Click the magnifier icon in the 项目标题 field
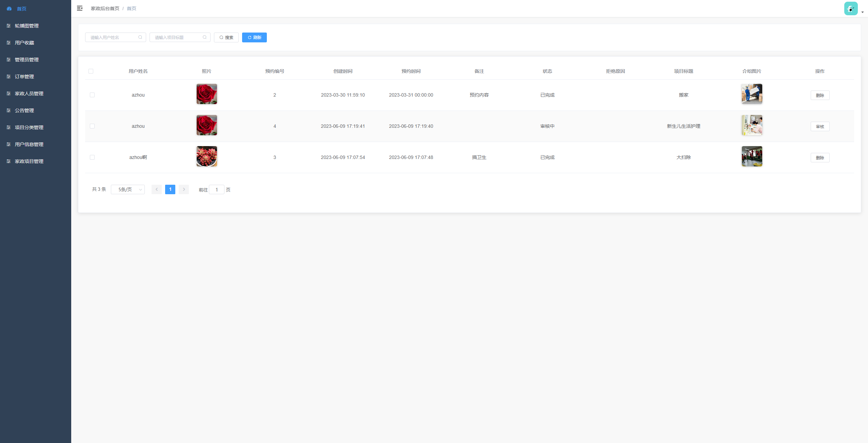 click(204, 37)
